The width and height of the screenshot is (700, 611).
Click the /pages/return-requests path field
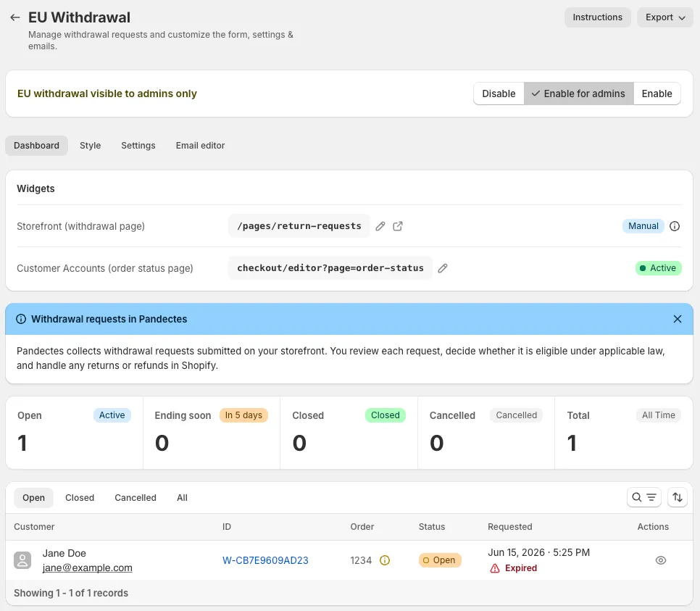pyautogui.click(x=299, y=226)
